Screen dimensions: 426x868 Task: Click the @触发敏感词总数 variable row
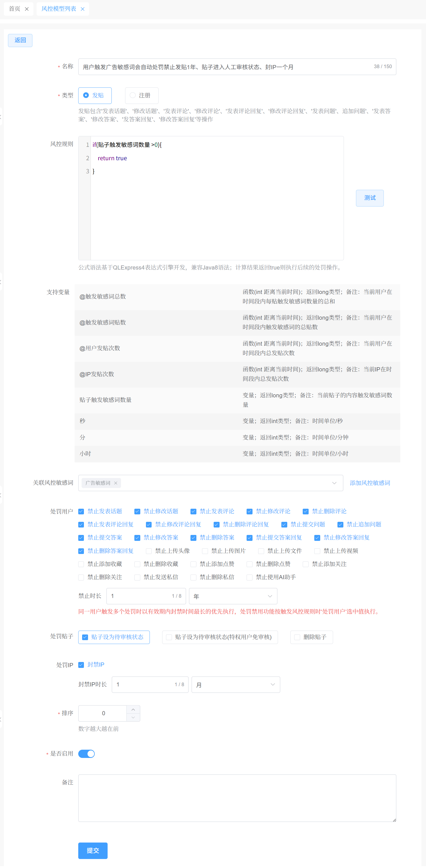tap(237, 297)
